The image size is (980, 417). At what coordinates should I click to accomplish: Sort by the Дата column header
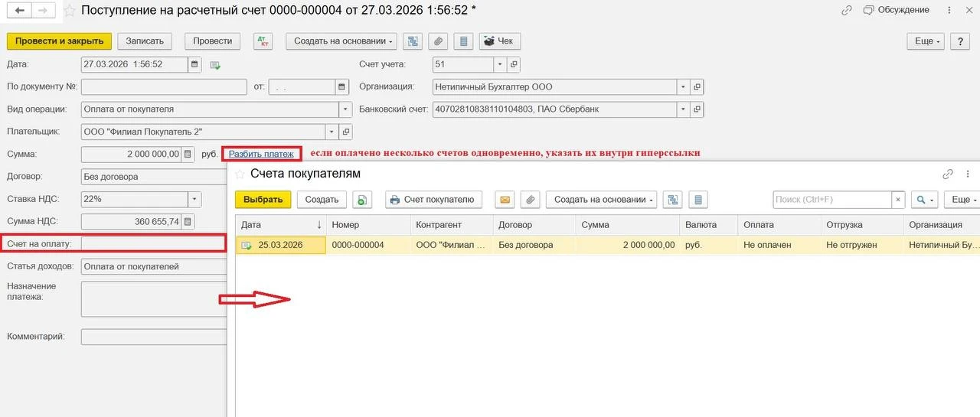click(280, 225)
